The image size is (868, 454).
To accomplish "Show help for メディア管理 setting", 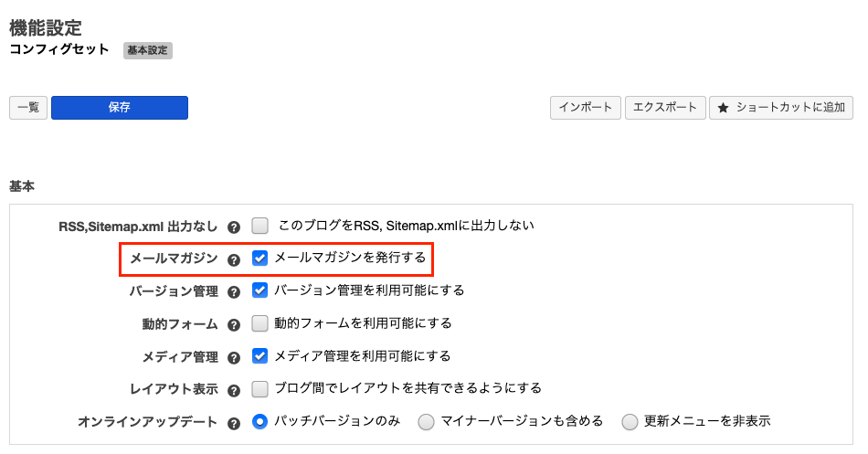I will click(234, 358).
